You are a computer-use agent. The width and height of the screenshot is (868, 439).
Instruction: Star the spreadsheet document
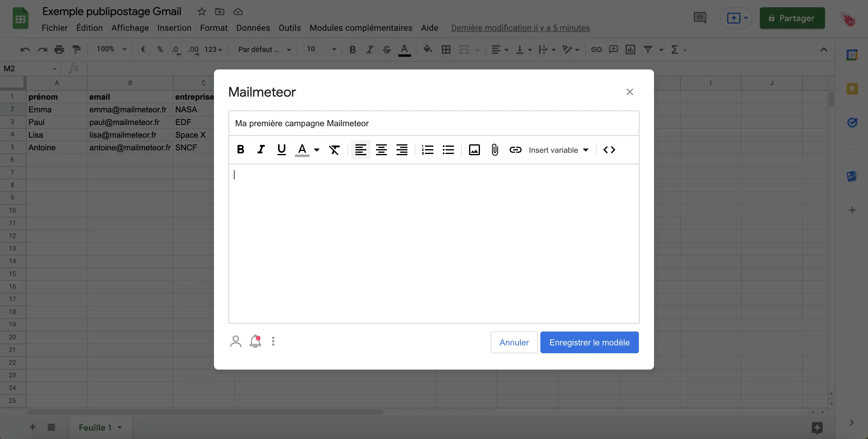point(202,12)
